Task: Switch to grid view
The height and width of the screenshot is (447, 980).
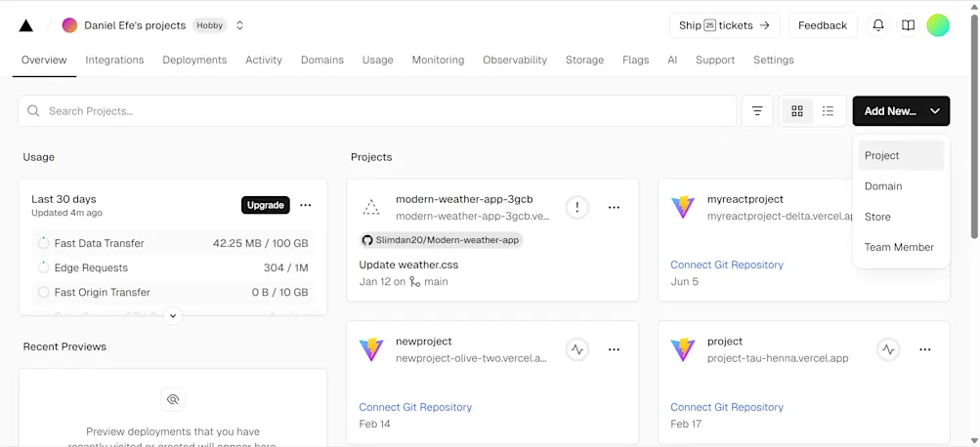Action: [797, 111]
